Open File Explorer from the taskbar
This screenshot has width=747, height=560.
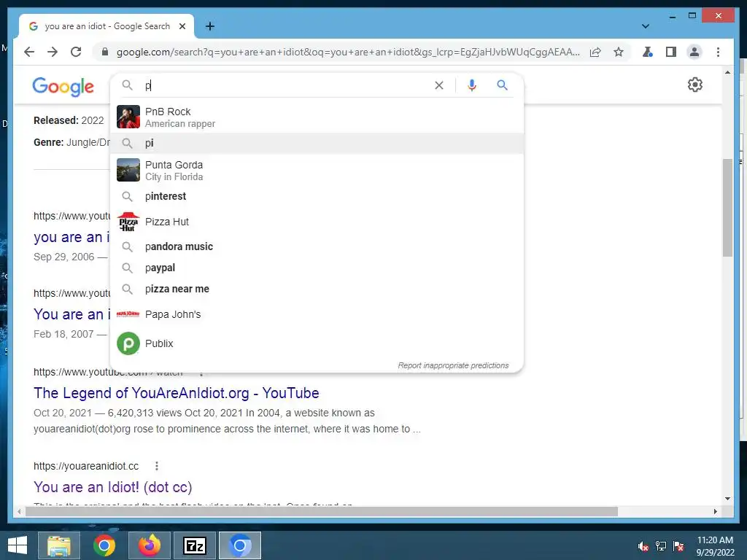(x=59, y=545)
